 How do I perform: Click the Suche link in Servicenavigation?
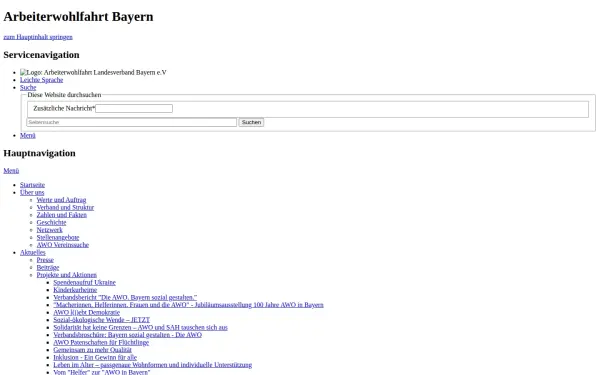28,87
